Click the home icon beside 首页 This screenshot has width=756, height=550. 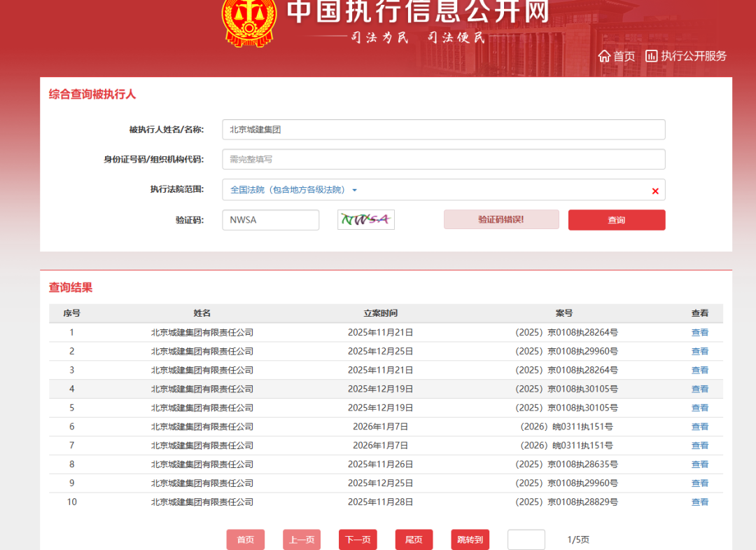pos(605,56)
